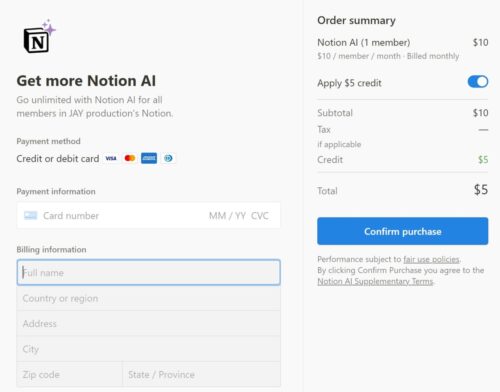Screen dimensions: 500x392
Task: Click the card icon in Card number field
Action: click(30, 216)
